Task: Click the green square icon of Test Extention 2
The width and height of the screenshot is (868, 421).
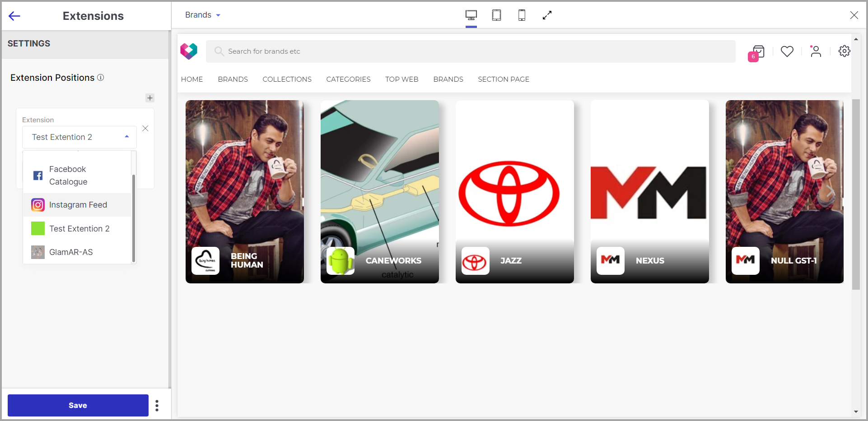Action: pos(38,229)
